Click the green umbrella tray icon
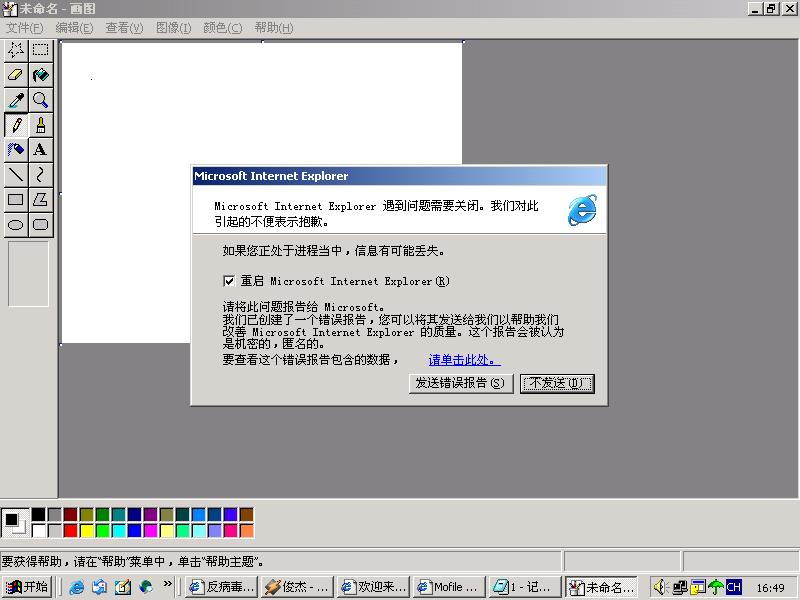This screenshot has width=800, height=600. 715,587
